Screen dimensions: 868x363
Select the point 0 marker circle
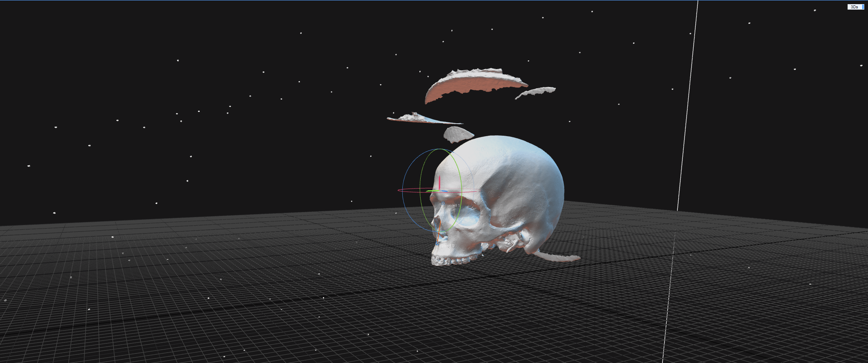click(437, 244)
